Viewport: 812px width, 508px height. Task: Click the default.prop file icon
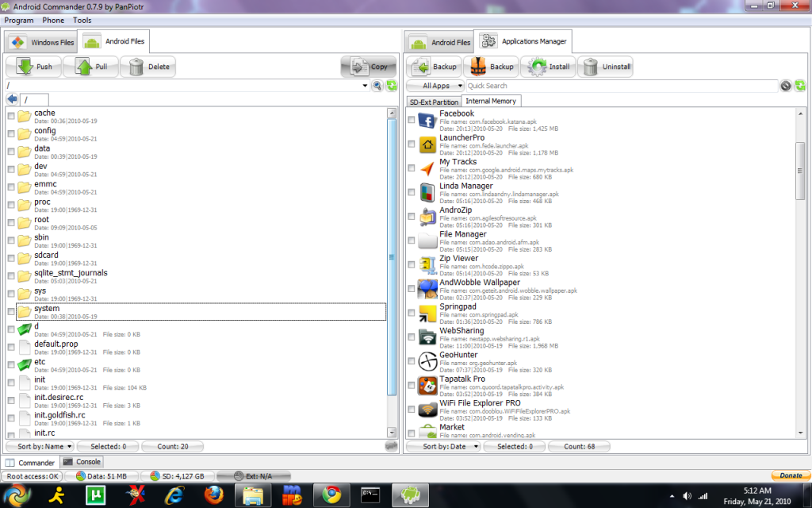tap(25, 348)
